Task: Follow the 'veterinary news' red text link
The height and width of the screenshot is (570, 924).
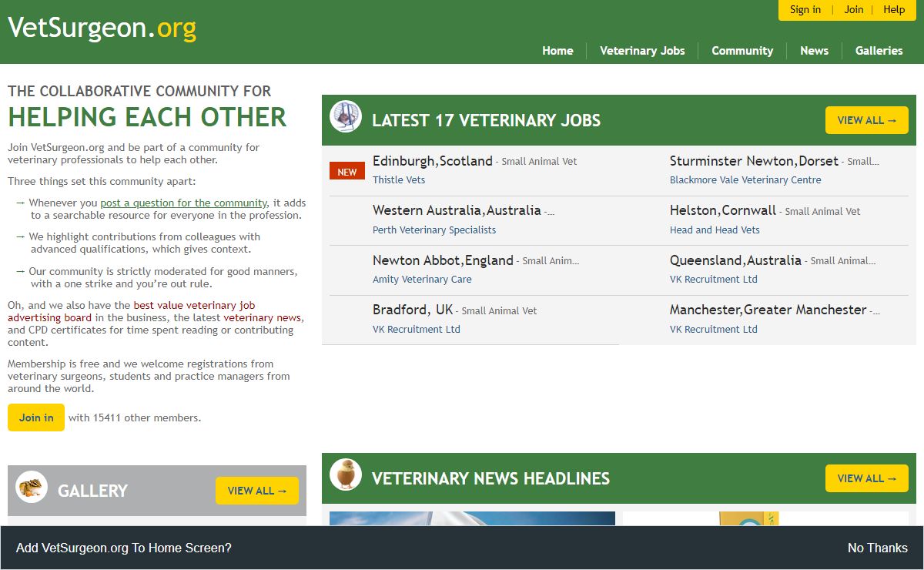Action: pyautogui.click(x=263, y=317)
